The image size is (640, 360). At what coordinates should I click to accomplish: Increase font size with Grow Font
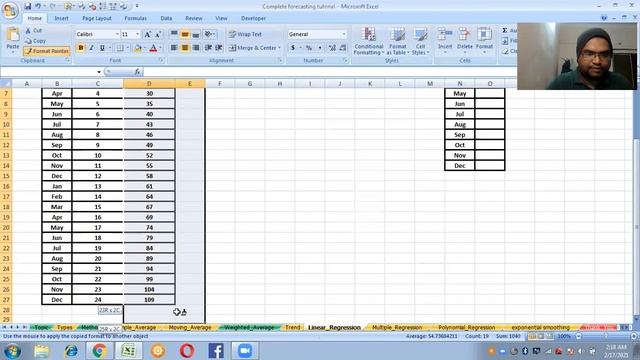[x=148, y=34]
